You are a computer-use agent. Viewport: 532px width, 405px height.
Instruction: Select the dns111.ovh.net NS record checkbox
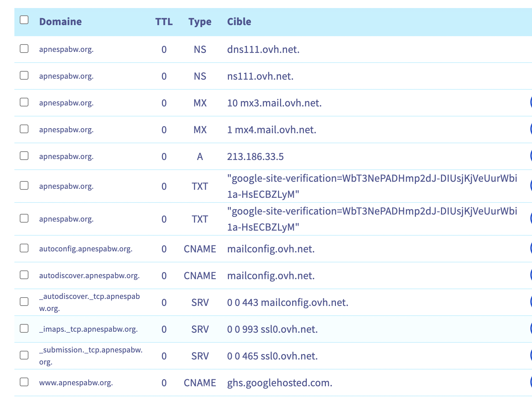24,49
